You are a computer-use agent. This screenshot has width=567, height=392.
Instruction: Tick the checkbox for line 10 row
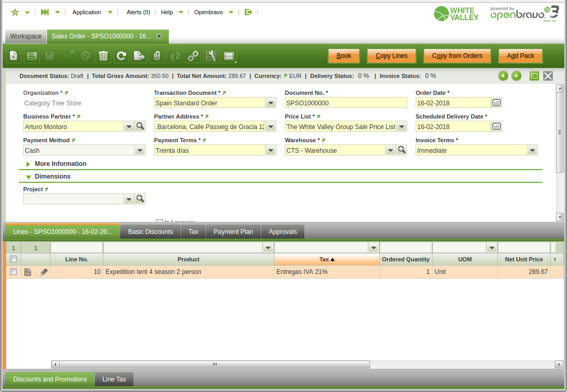(14, 272)
